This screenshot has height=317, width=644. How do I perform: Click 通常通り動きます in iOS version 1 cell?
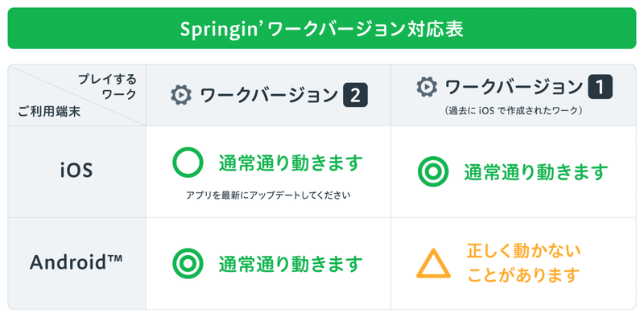click(x=536, y=172)
